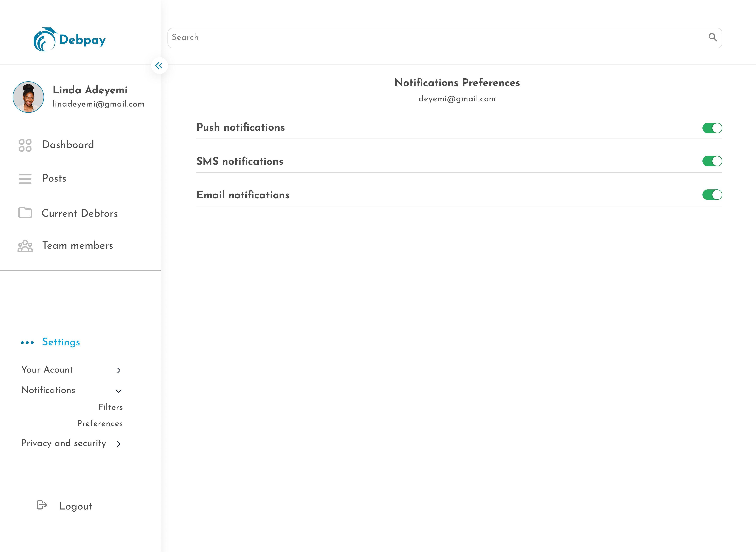
Task: Click the Settings three-dots icon
Action: click(27, 342)
